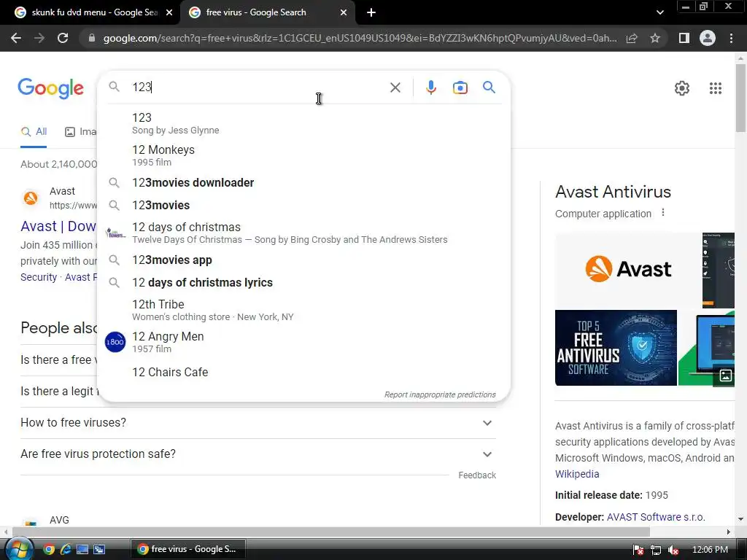The image size is (747, 560).
Task: Click the address bar URL
Action: point(360,38)
